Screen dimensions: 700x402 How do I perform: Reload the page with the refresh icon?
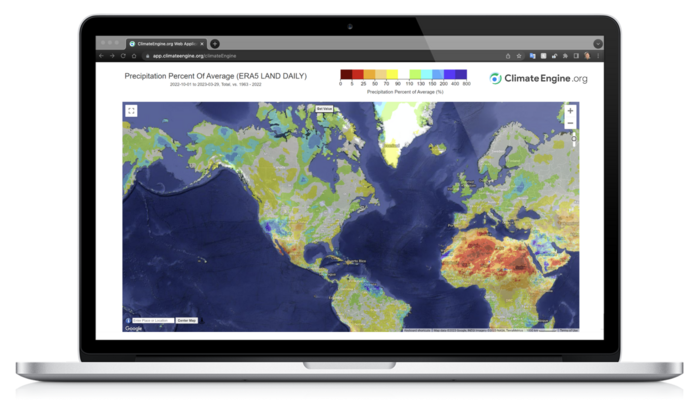122,55
